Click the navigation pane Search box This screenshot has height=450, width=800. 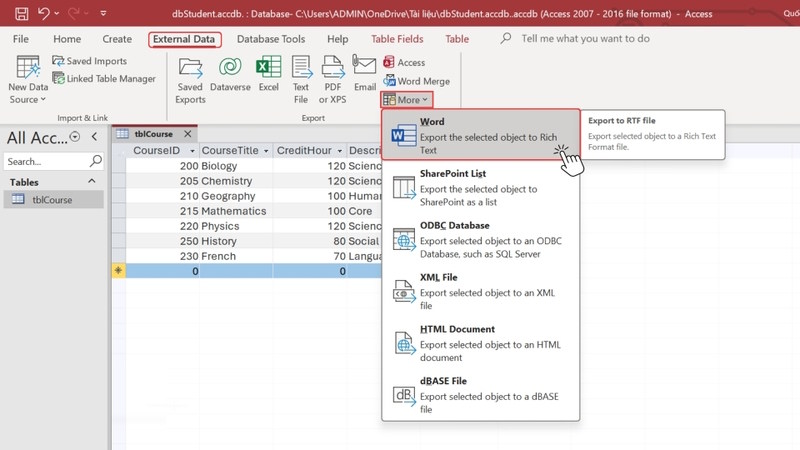pos(47,161)
